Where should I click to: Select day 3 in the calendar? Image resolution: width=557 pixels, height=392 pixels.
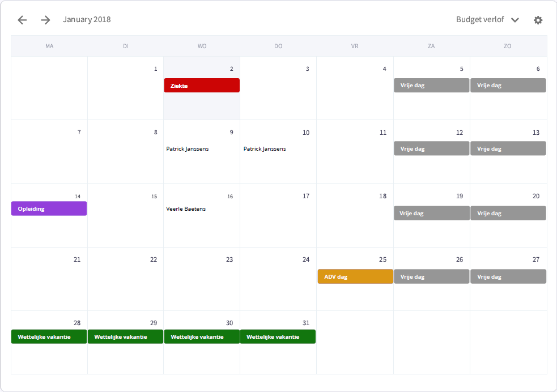click(278, 88)
